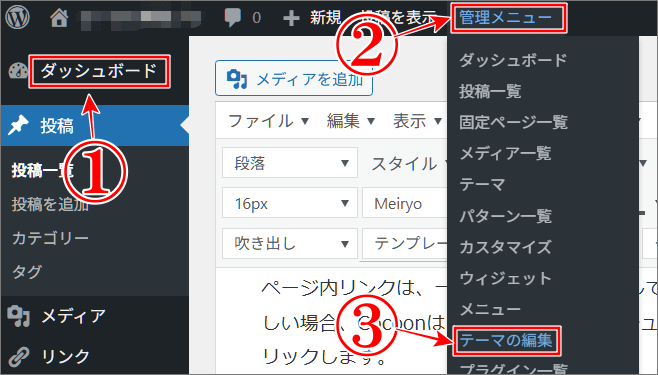Open タグ in the sidebar
The width and height of the screenshot is (658, 375).
(x=27, y=272)
